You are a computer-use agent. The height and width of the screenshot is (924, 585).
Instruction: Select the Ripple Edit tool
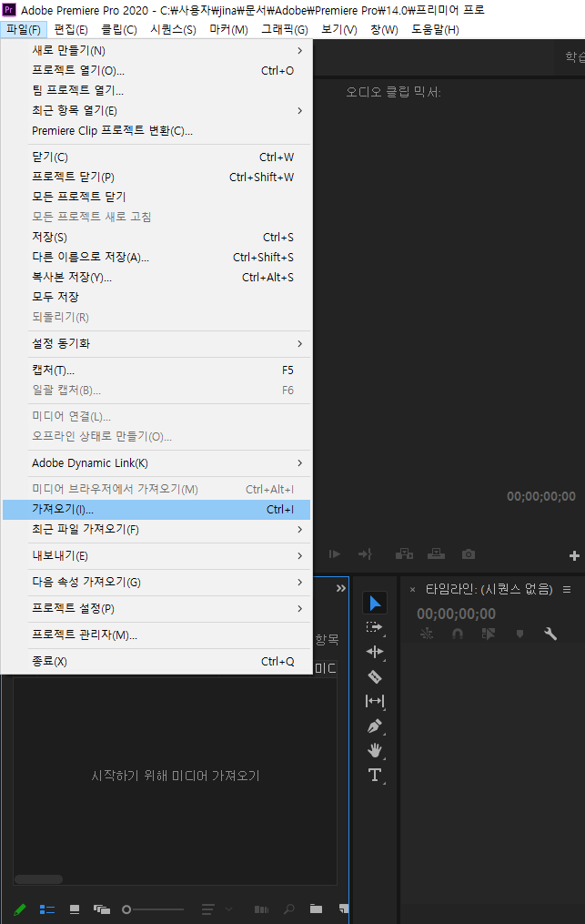(375, 652)
